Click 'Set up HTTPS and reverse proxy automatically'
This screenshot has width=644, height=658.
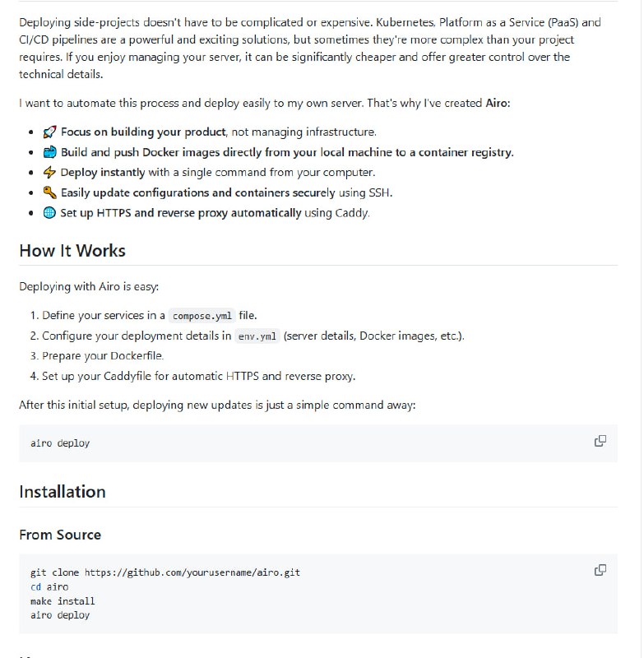click(181, 213)
